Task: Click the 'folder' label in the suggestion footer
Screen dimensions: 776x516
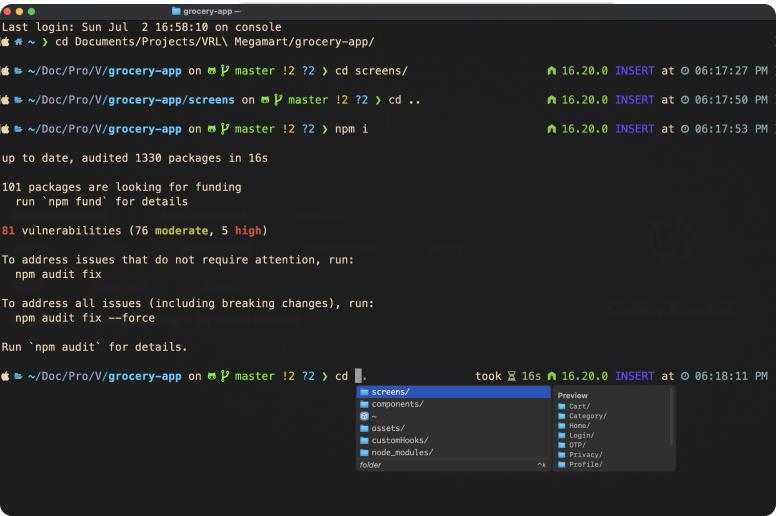Action: pyautogui.click(x=370, y=465)
